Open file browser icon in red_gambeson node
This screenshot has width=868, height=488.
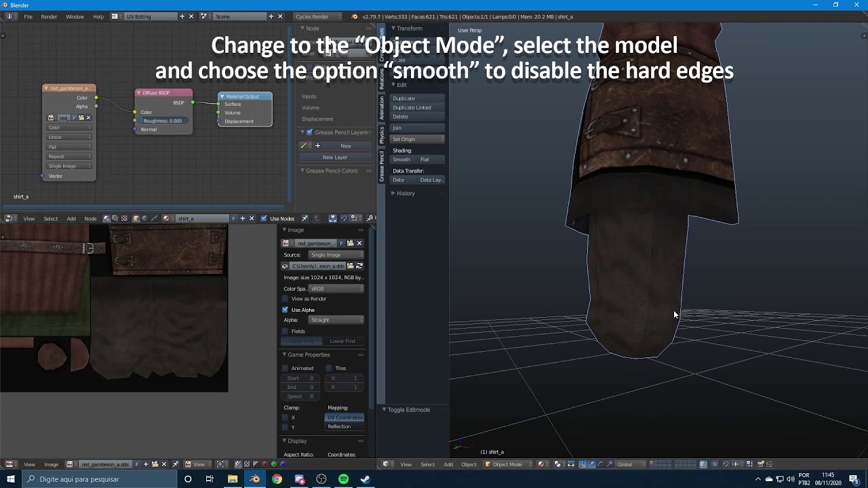tap(81, 118)
